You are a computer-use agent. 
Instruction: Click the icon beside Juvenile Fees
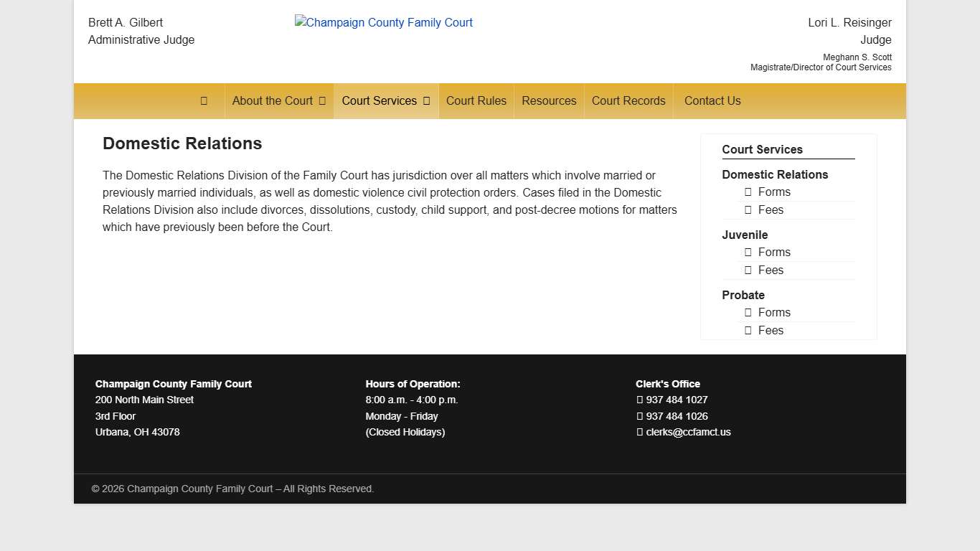coord(748,270)
